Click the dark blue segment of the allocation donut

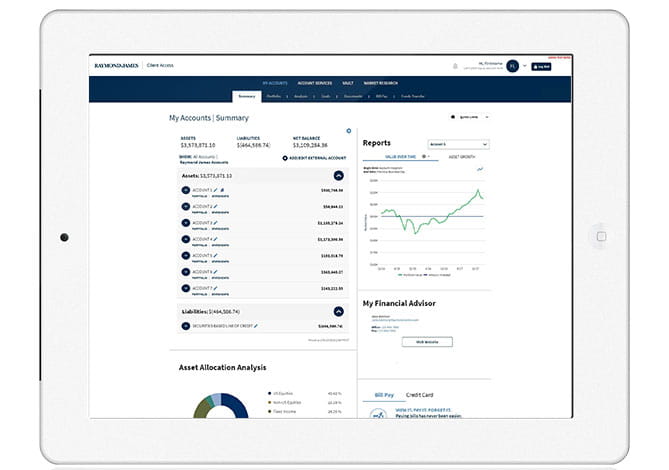pyautogui.click(x=238, y=404)
